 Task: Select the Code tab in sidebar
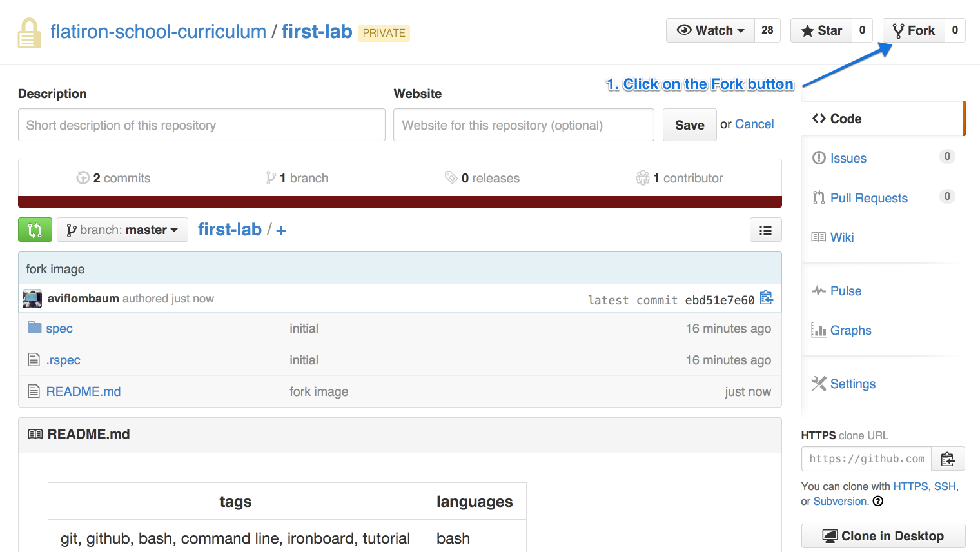(883, 119)
